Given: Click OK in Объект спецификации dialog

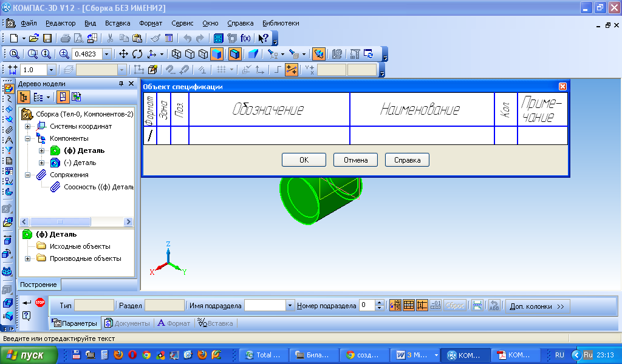Looking at the screenshot, I should point(304,160).
